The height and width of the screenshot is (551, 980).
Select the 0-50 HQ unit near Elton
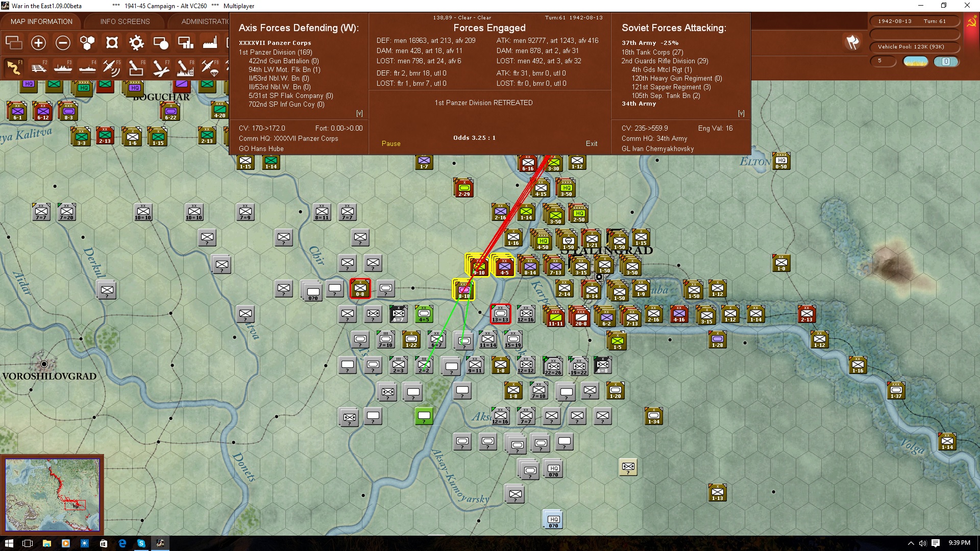[x=781, y=161]
